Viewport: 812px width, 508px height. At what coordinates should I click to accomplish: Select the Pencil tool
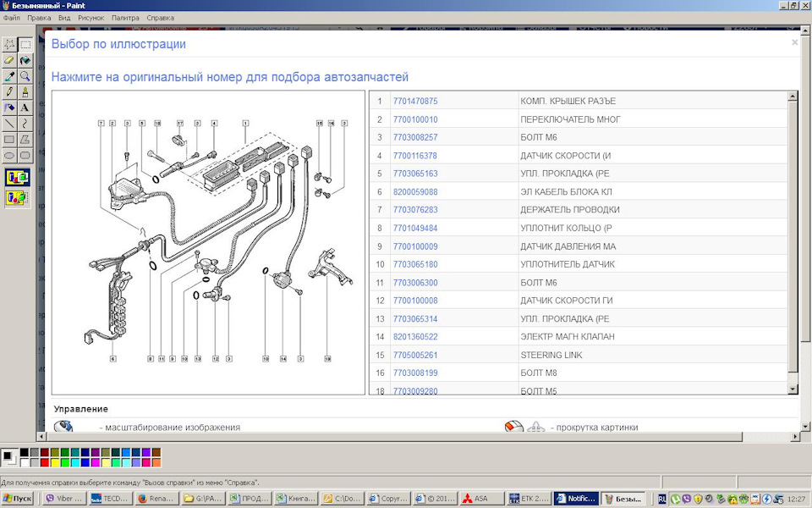pyautogui.click(x=8, y=92)
